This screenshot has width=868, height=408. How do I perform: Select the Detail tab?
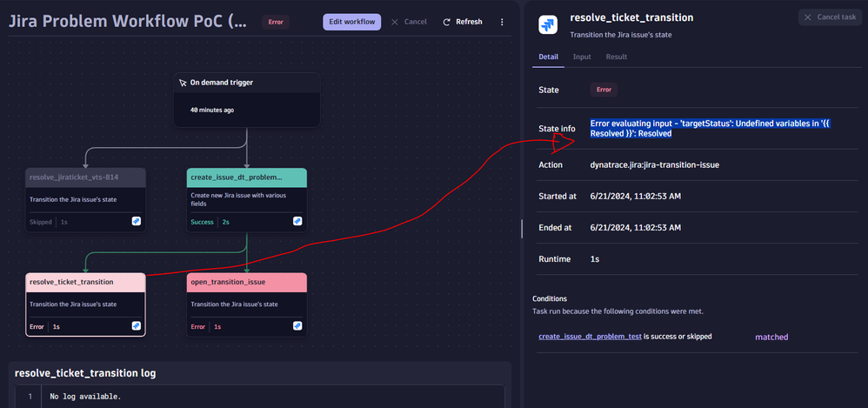point(548,57)
